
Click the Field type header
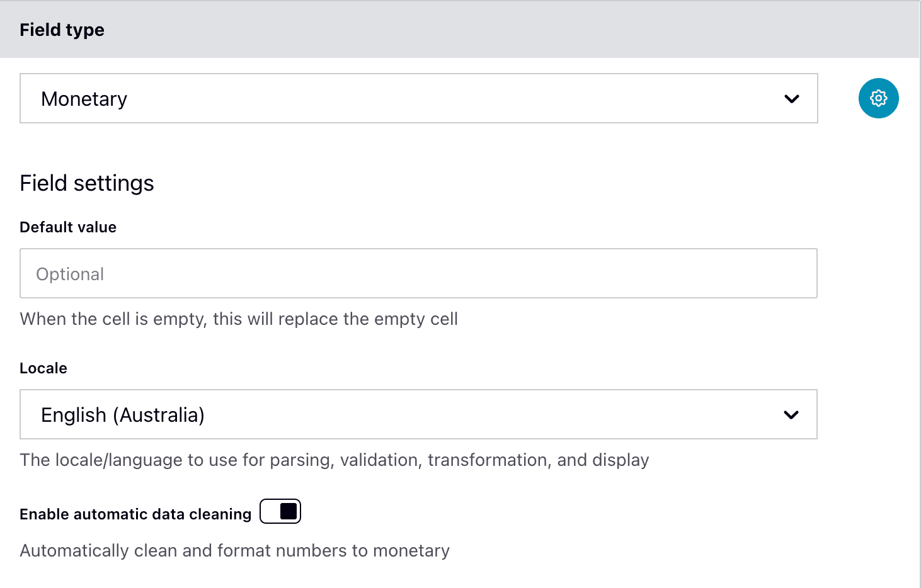[x=62, y=30]
